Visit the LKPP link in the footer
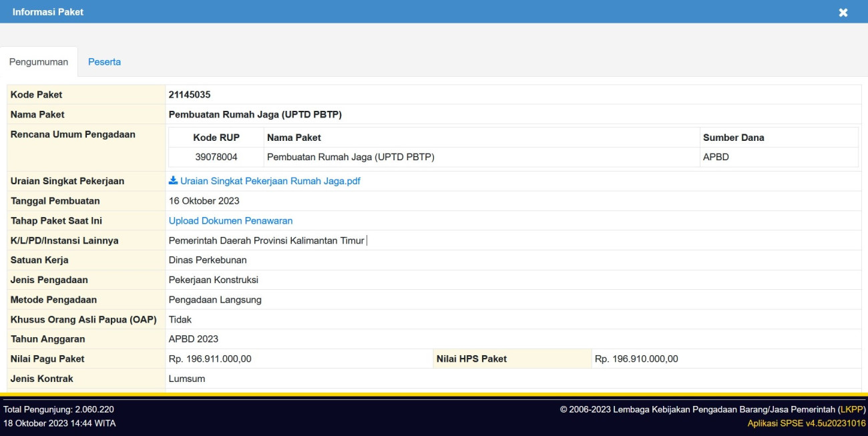The width and height of the screenshot is (868, 436). pyautogui.click(x=851, y=409)
